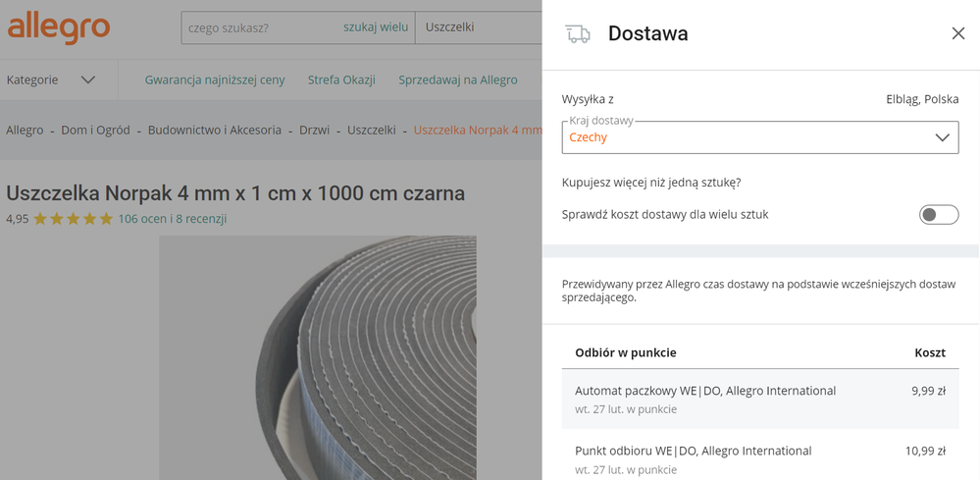Screen dimensions: 980x480
Task: Click the 'Odbiór w punkcie' column header
Action: [626, 352]
